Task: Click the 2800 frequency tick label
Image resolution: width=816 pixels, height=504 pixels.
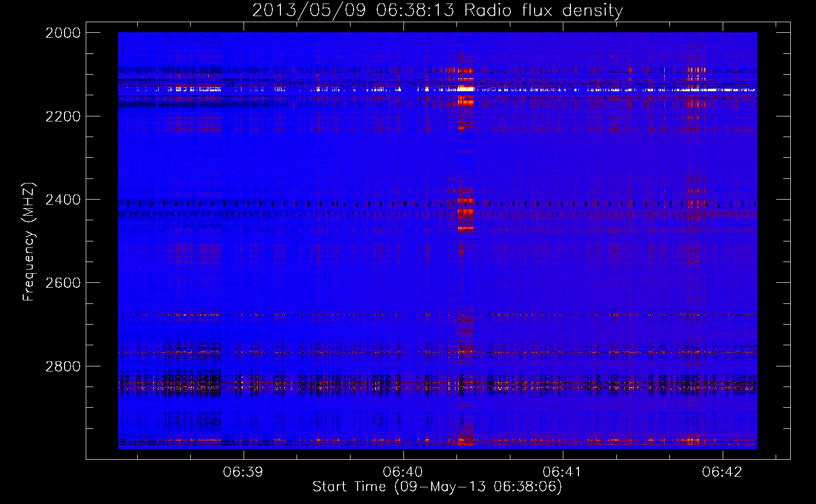Action: [63, 366]
